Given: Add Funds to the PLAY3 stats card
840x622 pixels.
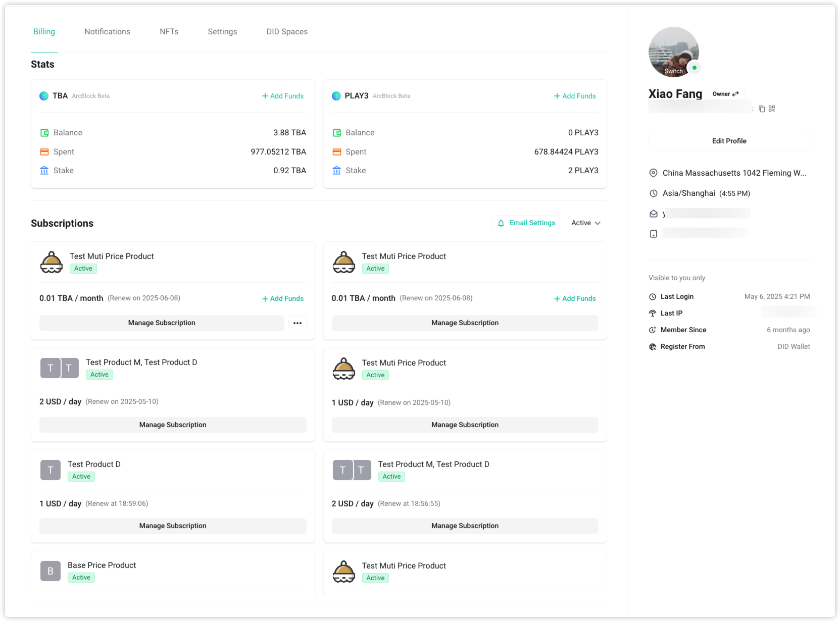Looking at the screenshot, I should [575, 96].
